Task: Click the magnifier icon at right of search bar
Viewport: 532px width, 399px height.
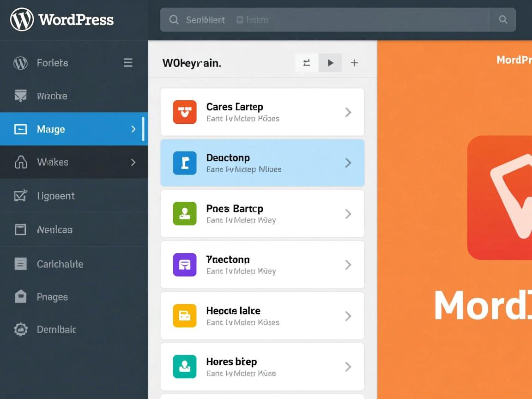Action: [x=503, y=20]
